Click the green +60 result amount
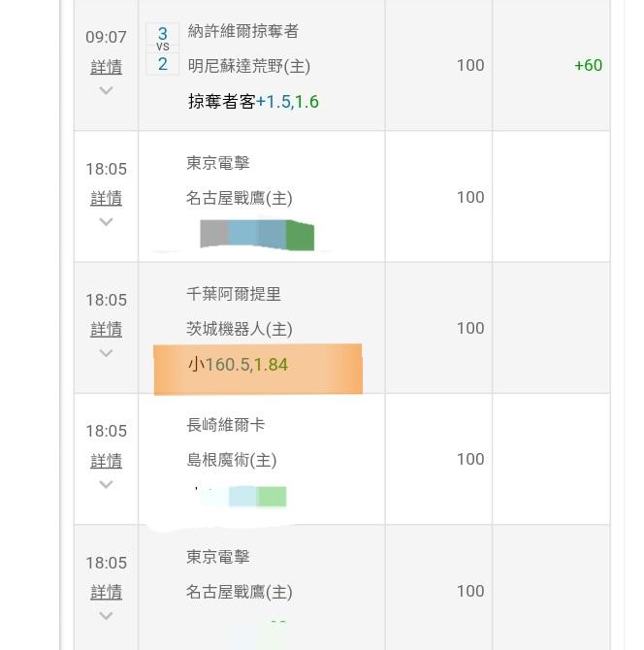Image resolution: width=644 pixels, height=650 pixels. (588, 65)
